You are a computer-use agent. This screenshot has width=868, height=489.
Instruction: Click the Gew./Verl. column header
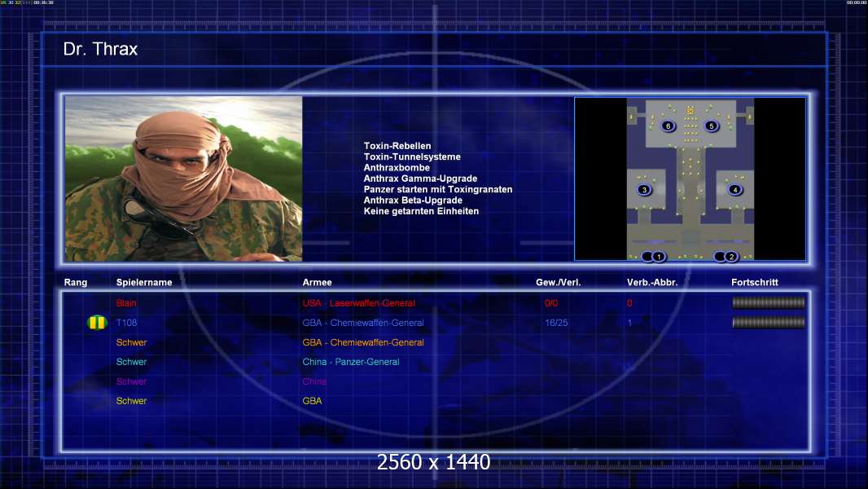pos(558,283)
